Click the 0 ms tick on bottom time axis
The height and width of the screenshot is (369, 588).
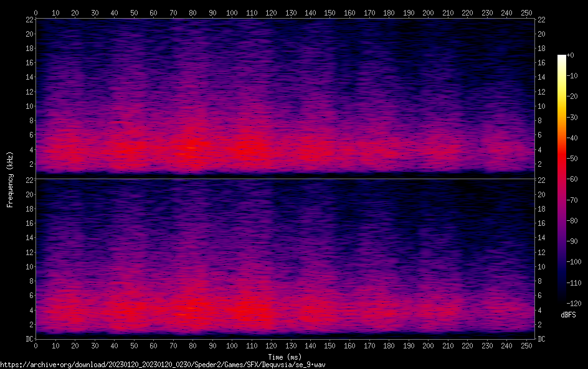pos(36,345)
